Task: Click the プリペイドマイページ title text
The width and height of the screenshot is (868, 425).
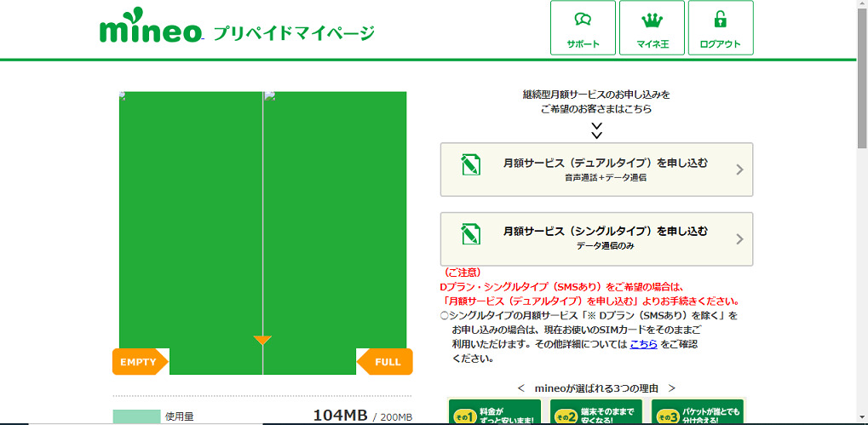Action: [294, 33]
